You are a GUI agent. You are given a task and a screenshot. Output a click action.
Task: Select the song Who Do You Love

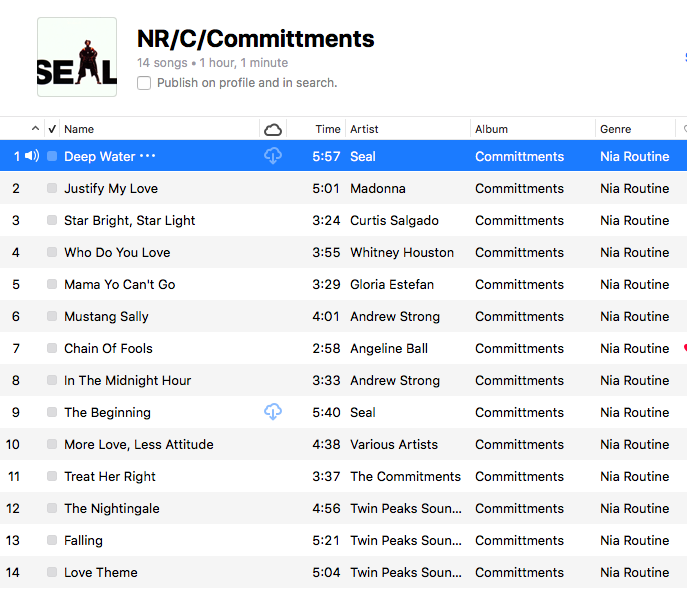point(117,252)
